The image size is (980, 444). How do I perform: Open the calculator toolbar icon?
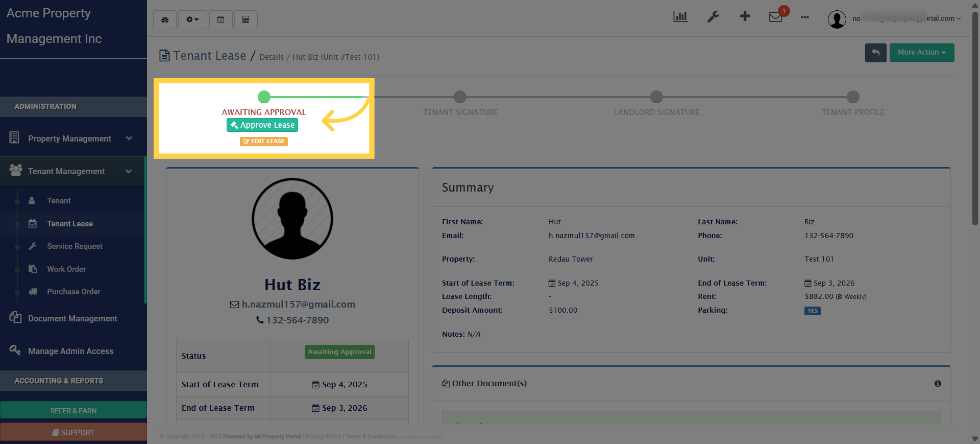[x=246, y=19]
